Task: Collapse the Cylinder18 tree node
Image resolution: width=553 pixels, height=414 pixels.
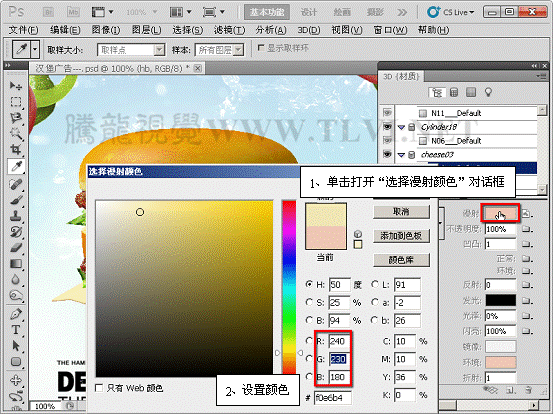Action: [x=401, y=127]
